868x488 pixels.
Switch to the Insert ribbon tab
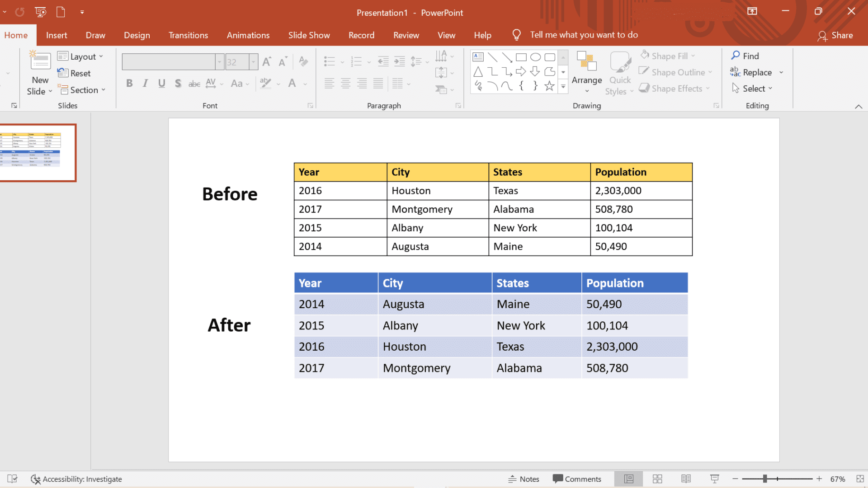[57, 35]
